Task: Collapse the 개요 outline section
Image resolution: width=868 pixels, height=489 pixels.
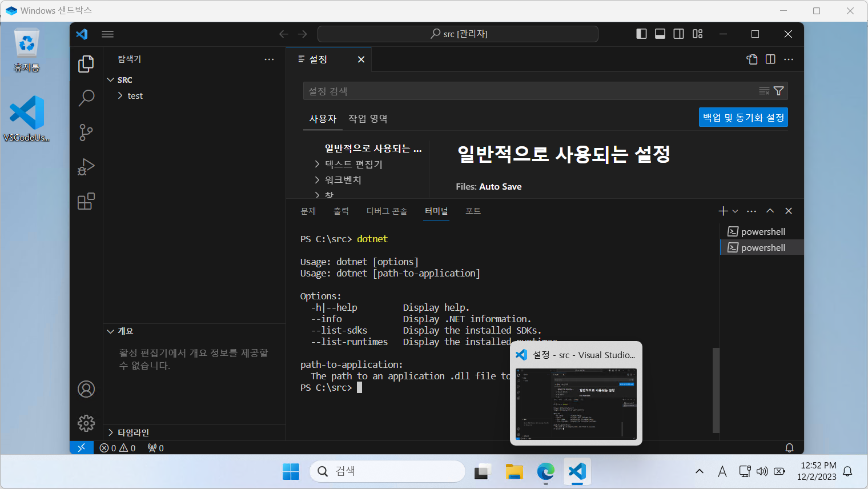Action: tap(194, 331)
